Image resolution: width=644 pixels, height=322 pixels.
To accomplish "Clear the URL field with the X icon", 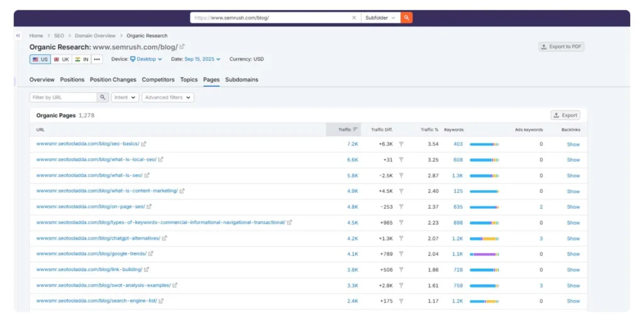I will (x=354, y=18).
